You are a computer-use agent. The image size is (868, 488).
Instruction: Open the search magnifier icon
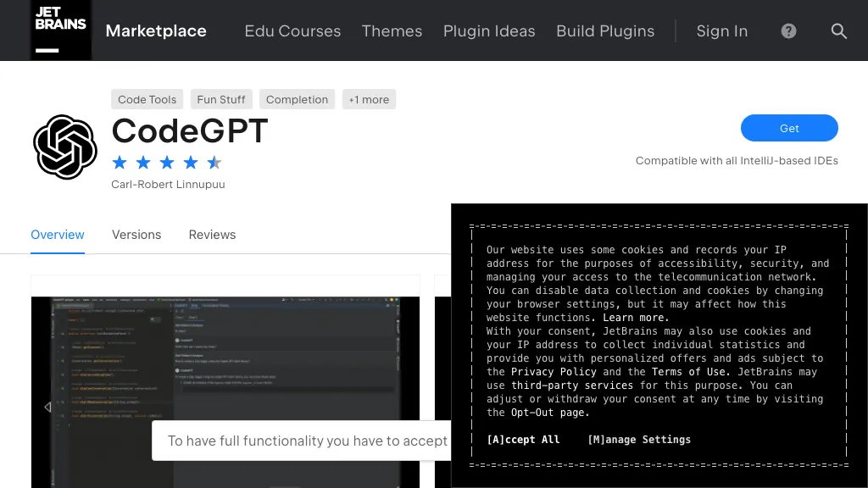838,31
